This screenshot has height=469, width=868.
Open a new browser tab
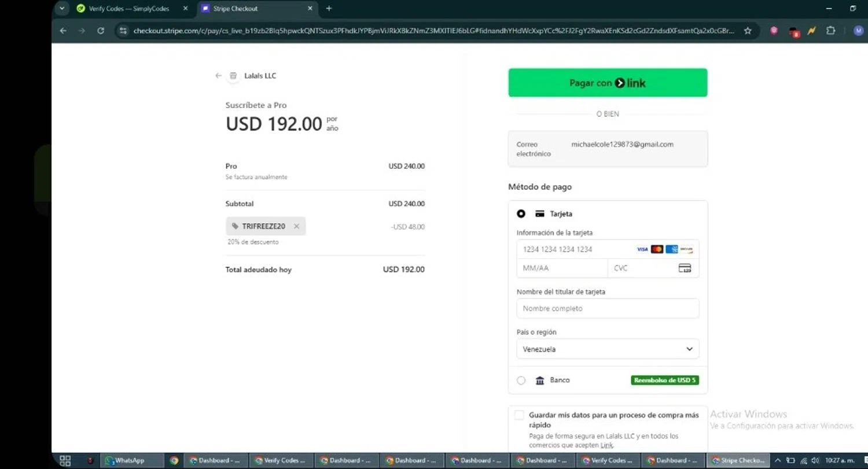tap(329, 9)
